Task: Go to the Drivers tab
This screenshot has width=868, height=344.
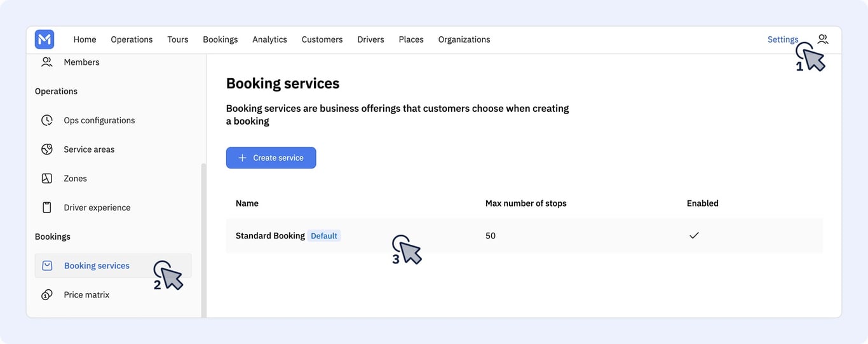Action: [370, 39]
